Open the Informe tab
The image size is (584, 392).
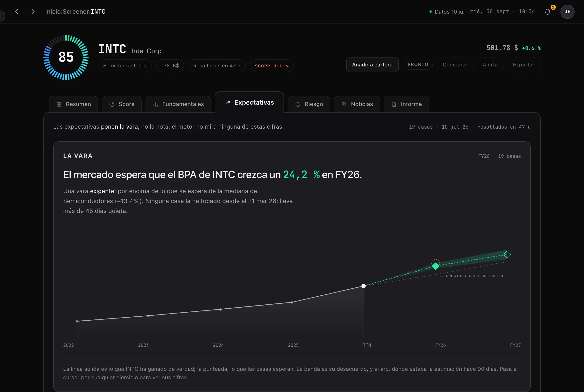406,104
